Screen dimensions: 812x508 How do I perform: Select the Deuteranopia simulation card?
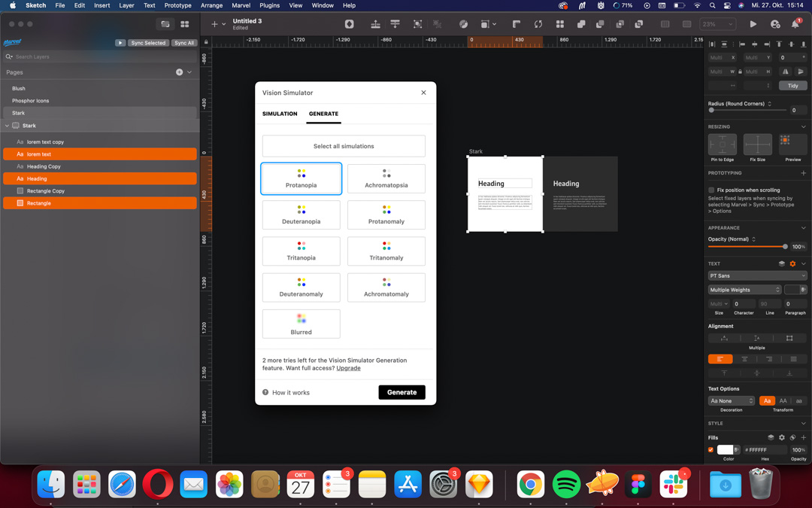pos(301,215)
